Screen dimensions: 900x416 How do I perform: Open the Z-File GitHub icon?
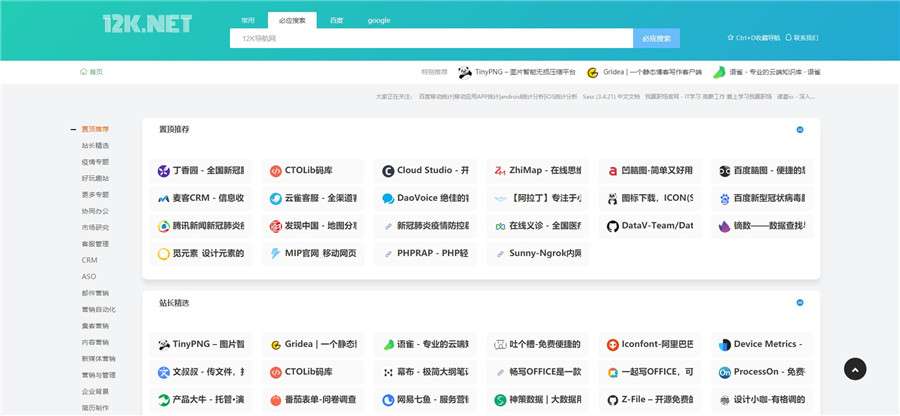(x=612, y=400)
